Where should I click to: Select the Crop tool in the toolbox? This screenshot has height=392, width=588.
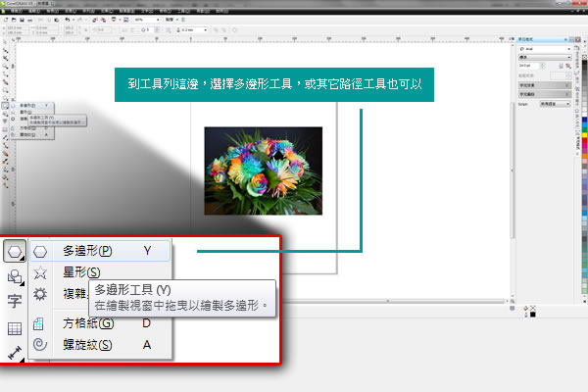coord(5,58)
